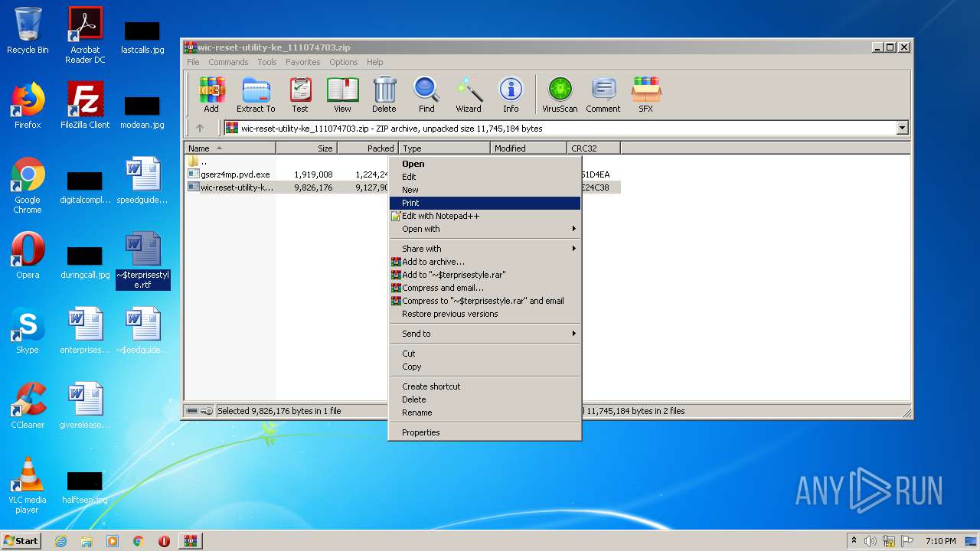The width and height of the screenshot is (980, 551).
Task: Open the Options menu
Action: tap(344, 62)
